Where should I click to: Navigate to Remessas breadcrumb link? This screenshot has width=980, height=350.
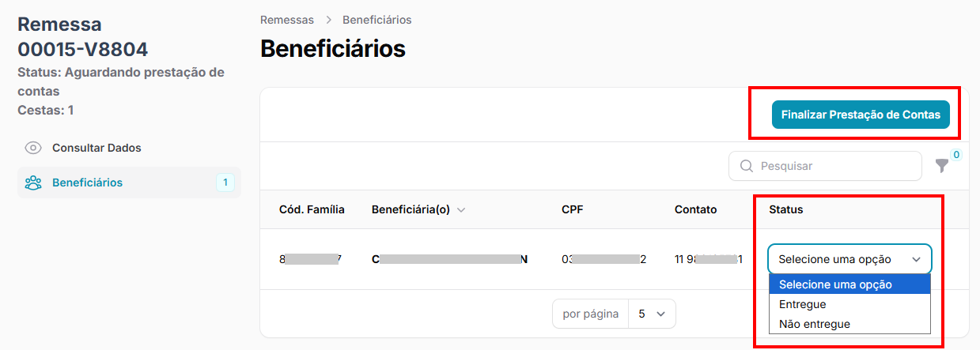(x=286, y=20)
